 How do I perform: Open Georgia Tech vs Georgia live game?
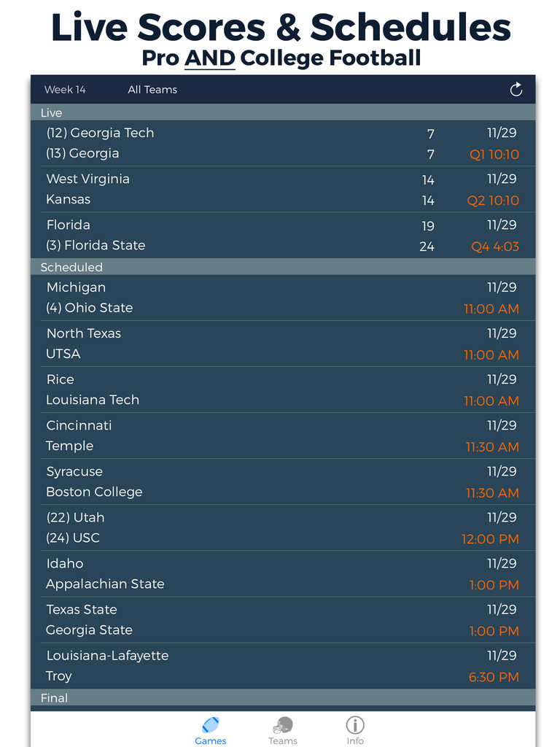pyautogui.click(x=283, y=143)
